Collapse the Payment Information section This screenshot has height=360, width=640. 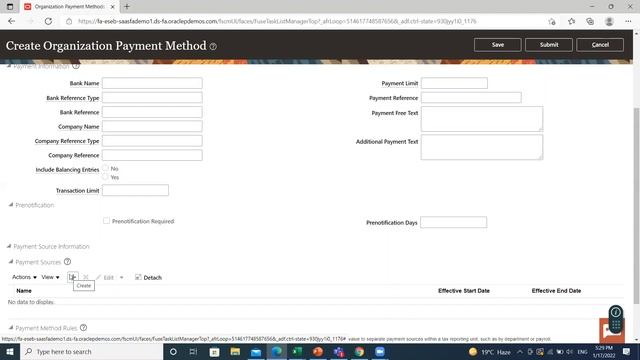[9, 66]
